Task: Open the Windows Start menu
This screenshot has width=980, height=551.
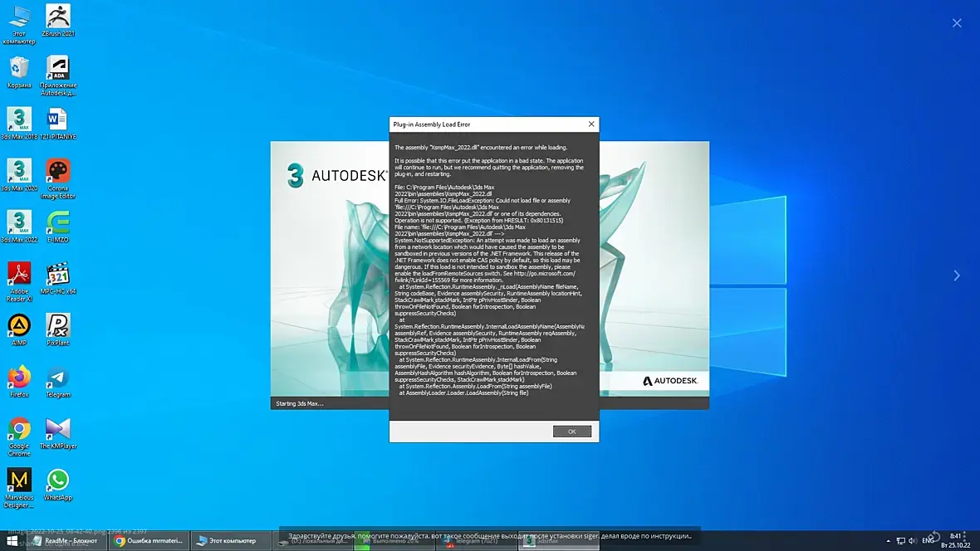Action: pos(12,540)
